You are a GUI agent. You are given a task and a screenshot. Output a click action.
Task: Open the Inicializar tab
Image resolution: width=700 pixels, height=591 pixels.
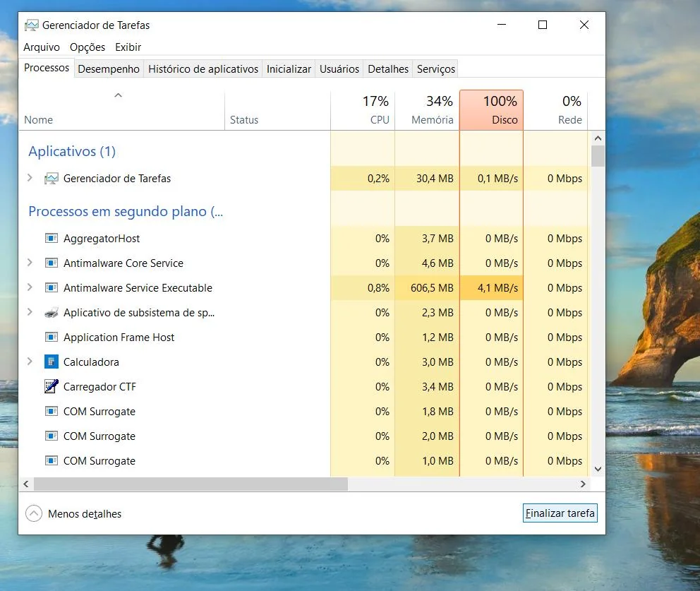289,69
